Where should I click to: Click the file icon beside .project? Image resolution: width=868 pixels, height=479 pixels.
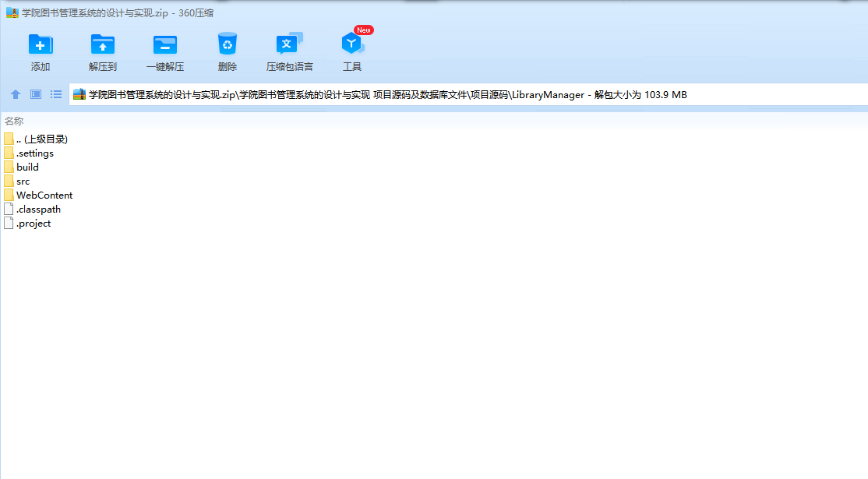click(9, 224)
